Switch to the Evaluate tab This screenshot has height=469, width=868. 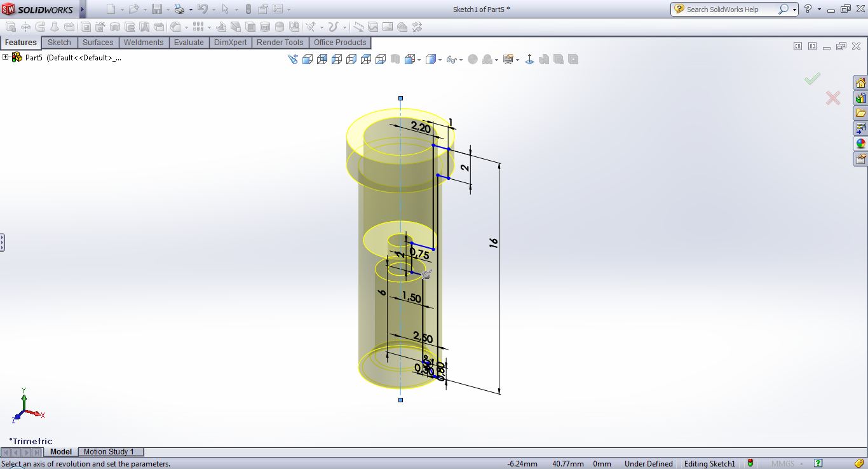pyautogui.click(x=189, y=43)
